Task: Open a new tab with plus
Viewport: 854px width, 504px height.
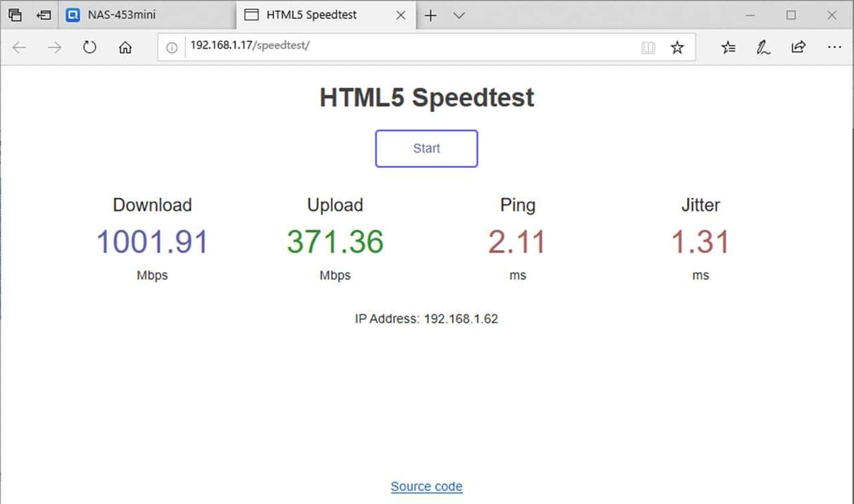Action: click(x=431, y=15)
